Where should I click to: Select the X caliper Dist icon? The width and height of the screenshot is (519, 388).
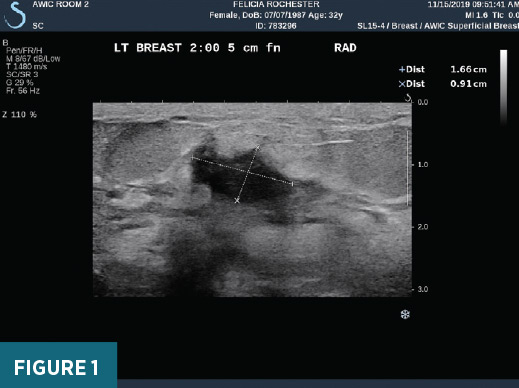(x=402, y=84)
